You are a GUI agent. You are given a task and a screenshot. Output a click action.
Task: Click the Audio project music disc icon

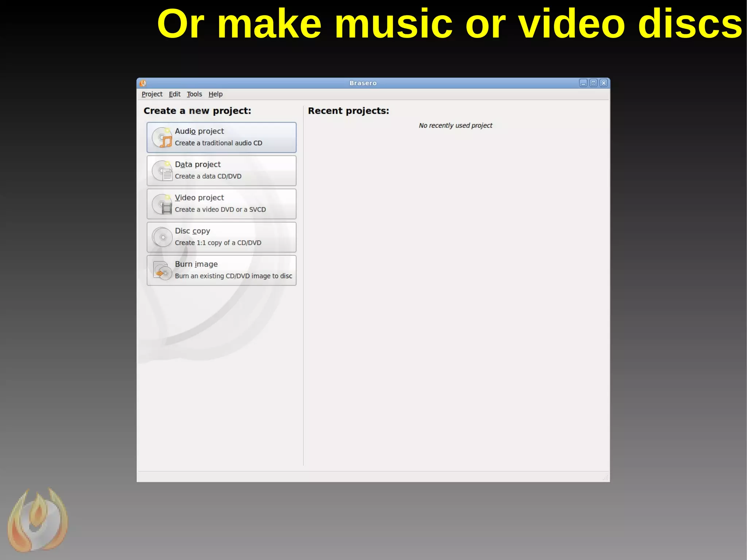coord(162,138)
